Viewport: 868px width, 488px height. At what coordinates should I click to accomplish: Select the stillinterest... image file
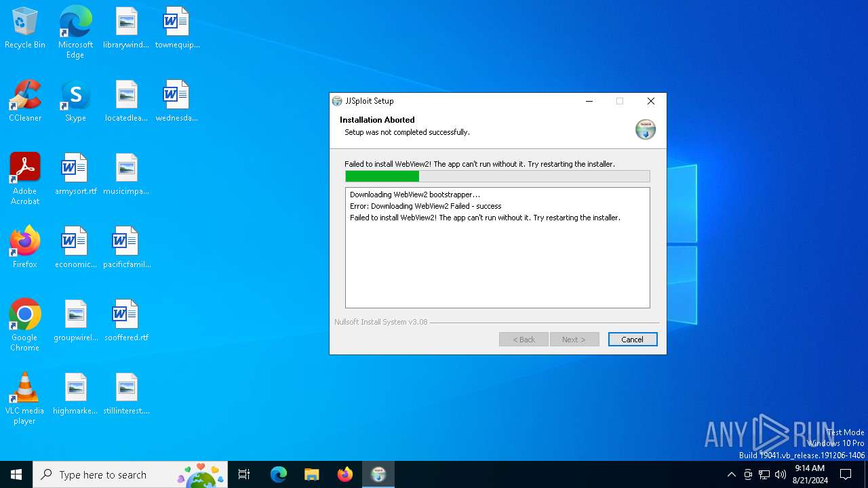126,394
